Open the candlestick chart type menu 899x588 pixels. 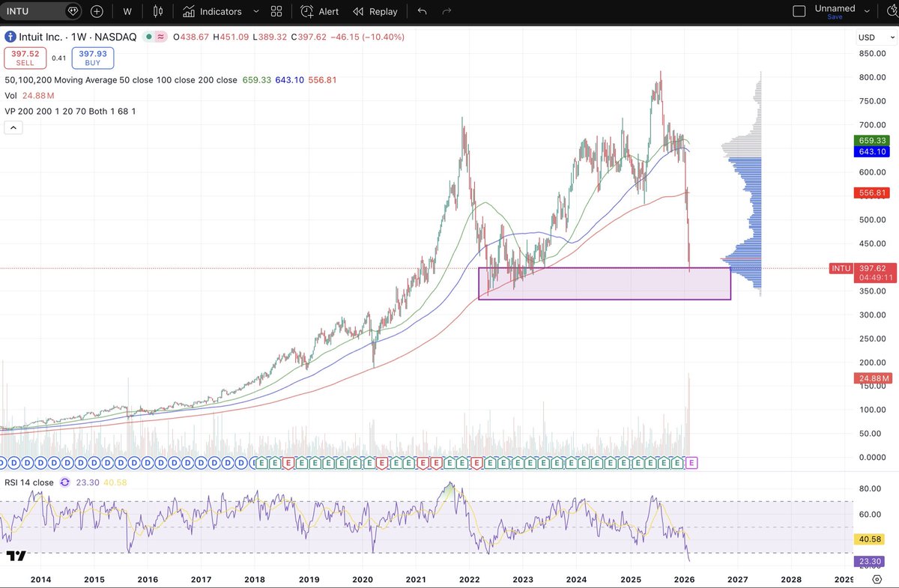coord(157,11)
